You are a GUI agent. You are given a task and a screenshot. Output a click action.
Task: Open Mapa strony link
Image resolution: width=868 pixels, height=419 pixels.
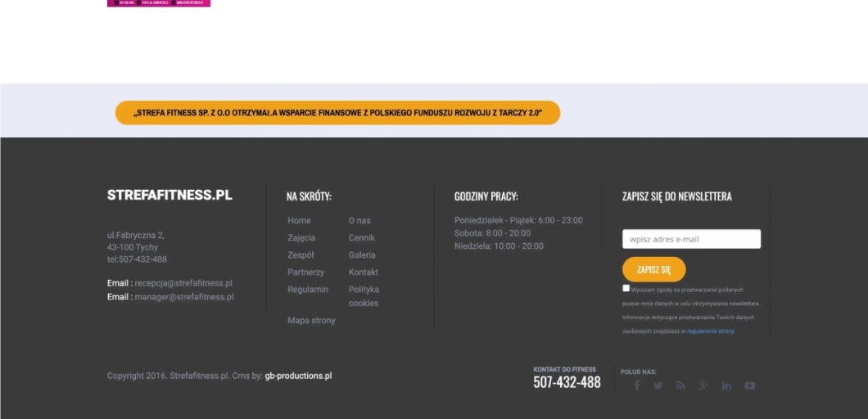[311, 321]
